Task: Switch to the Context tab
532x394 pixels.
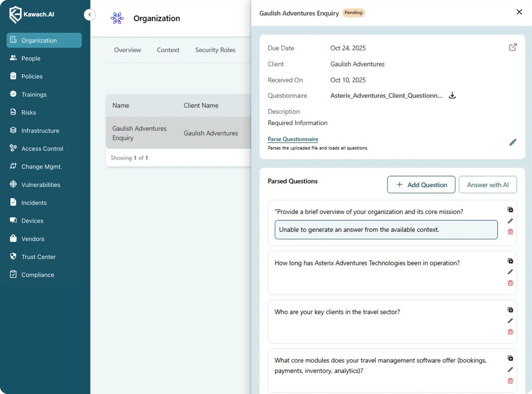Action: (x=168, y=50)
